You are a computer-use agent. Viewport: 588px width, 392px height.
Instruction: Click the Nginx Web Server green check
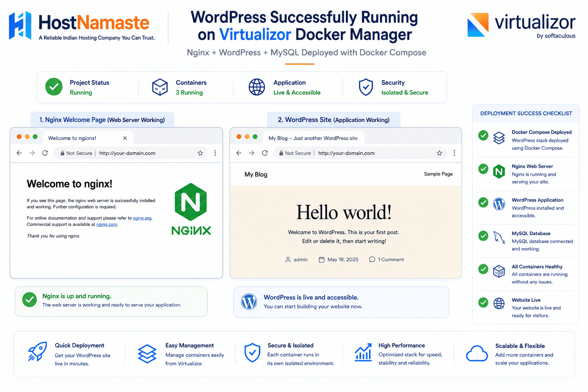tap(483, 169)
